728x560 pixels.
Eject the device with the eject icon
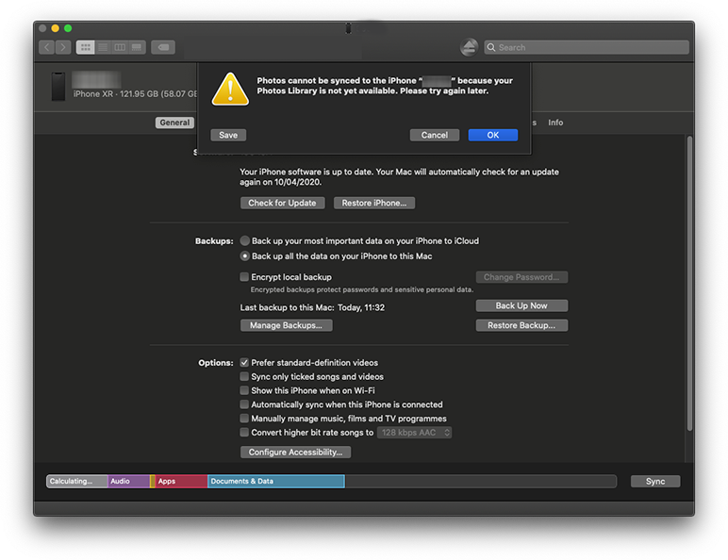pos(469,47)
